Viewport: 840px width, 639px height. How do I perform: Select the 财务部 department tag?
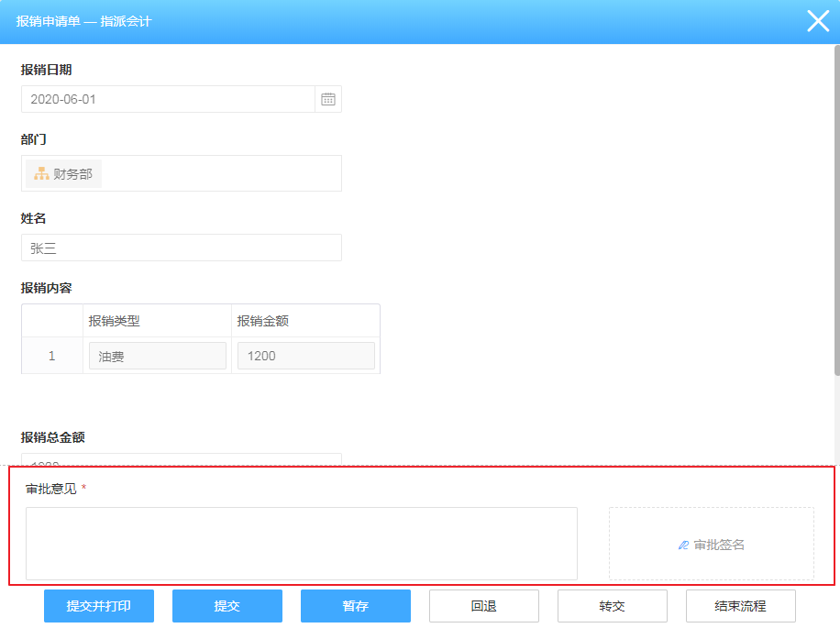64,173
